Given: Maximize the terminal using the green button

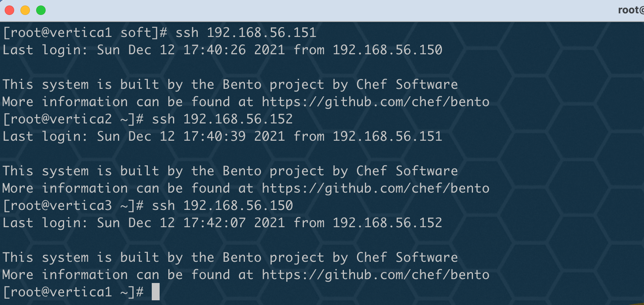Looking at the screenshot, I should 41,10.
